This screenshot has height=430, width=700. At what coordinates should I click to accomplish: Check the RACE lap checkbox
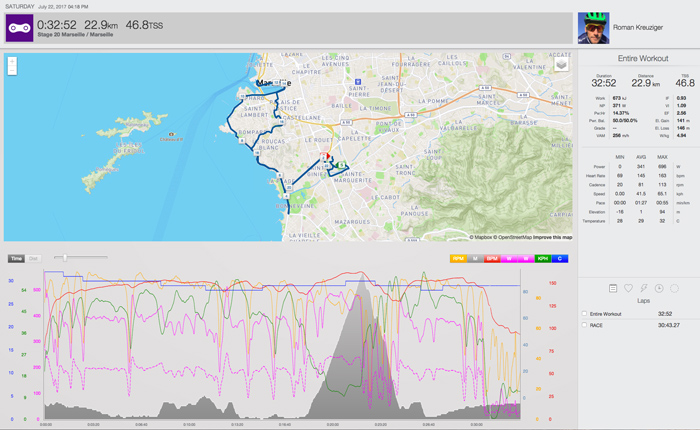584,325
